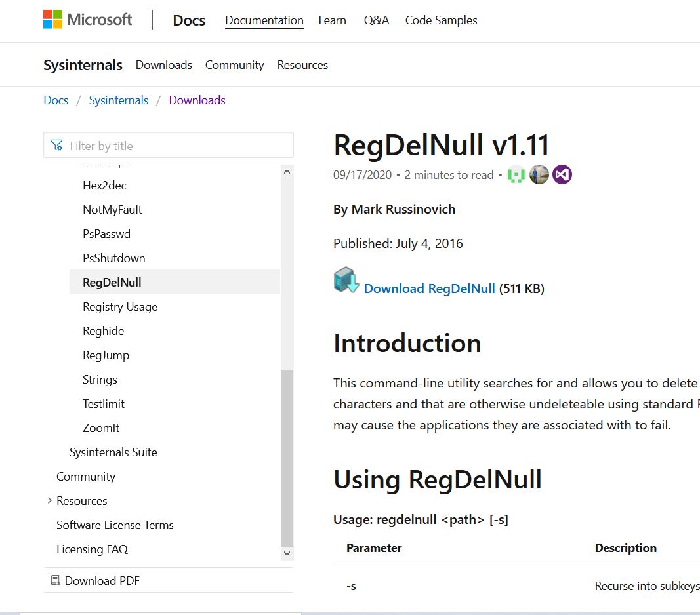Click the Recurse into subkeys cell
The image size is (700, 615).
tap(647, 586)
